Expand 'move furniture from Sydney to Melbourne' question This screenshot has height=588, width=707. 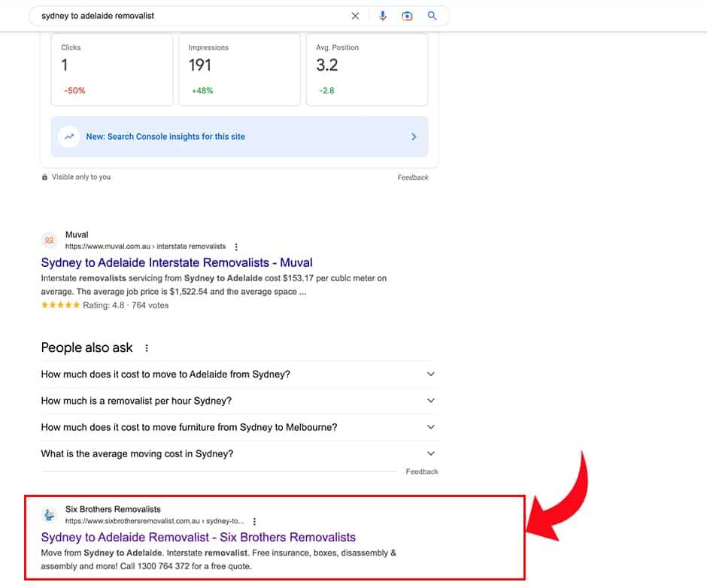tap(430, 427)
